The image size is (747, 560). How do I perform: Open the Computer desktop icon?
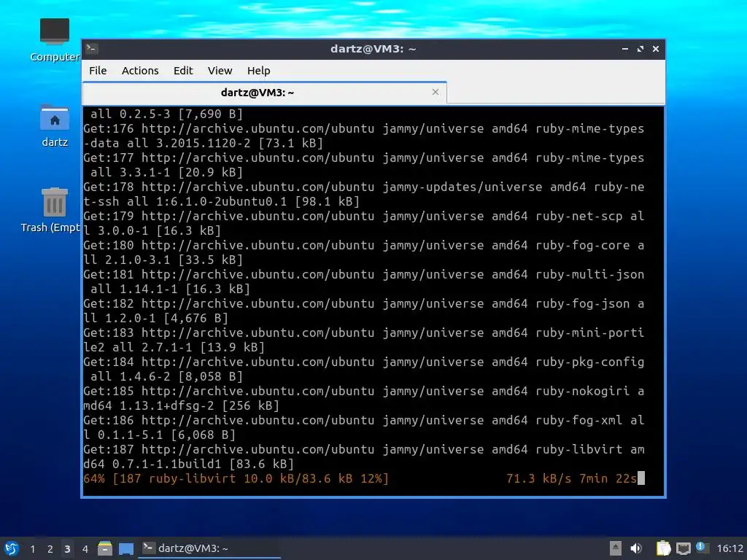point(55,41)
